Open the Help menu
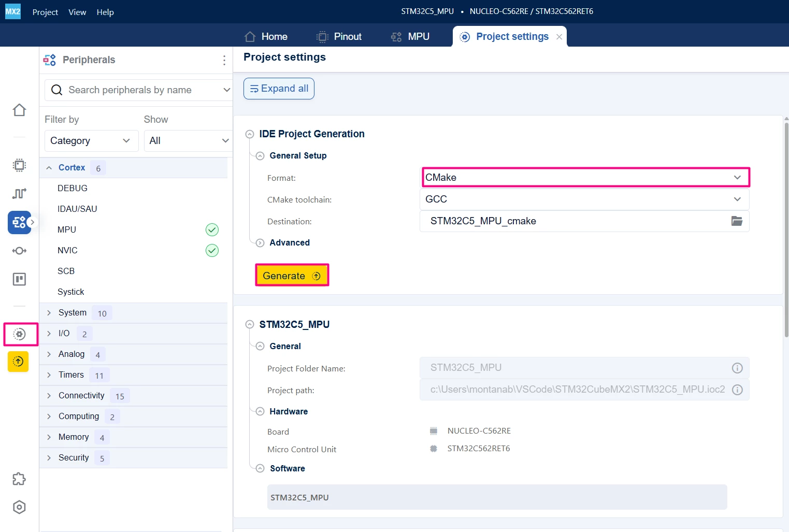Image resolution: width=789 pixels, height=532 pixels. (105, 12)
